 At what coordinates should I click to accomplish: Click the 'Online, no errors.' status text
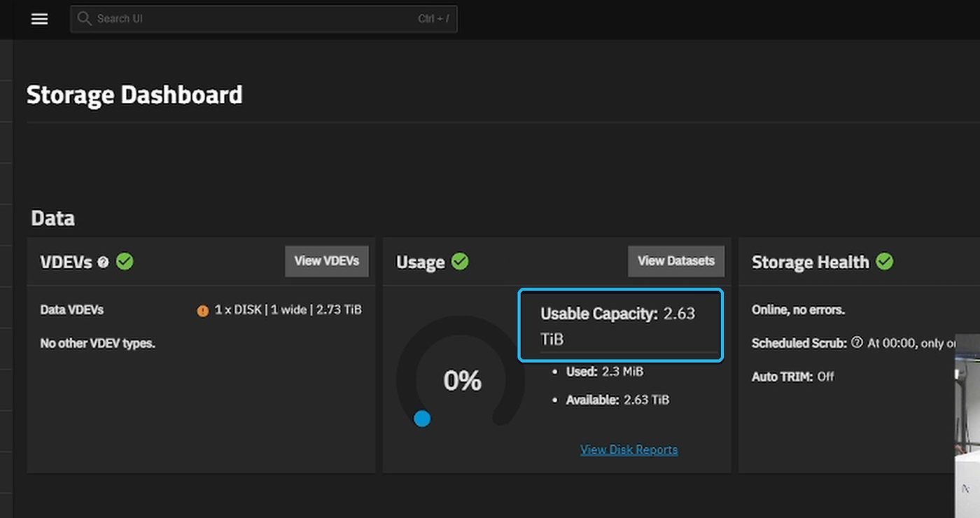pyautogui.click(x=798, y=309)
